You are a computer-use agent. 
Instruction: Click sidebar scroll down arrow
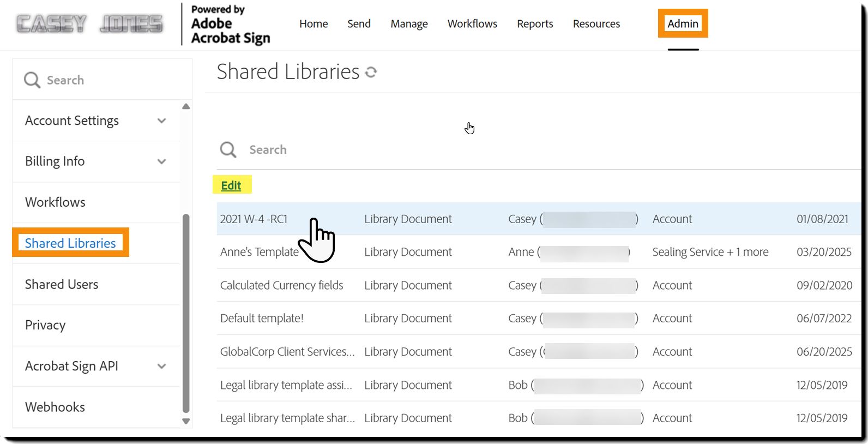(186, 421)
